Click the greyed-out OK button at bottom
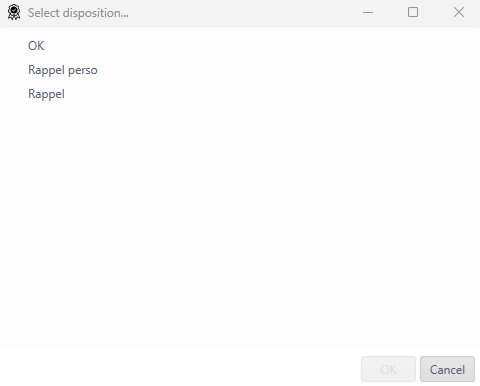 click(388, 369)
